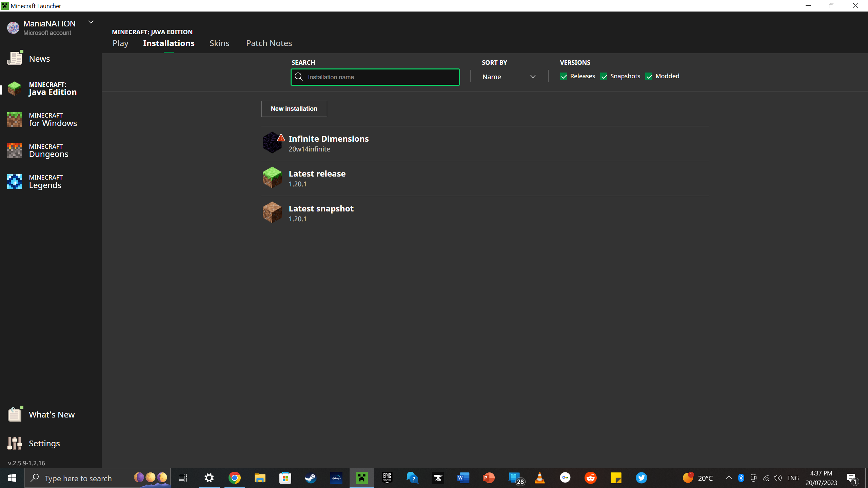
Task: Open launcher Settings sliders icon
Action: coord(15,443)
